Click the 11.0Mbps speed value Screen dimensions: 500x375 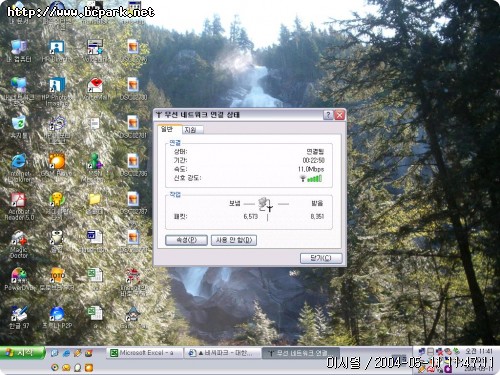click(311, 169)
